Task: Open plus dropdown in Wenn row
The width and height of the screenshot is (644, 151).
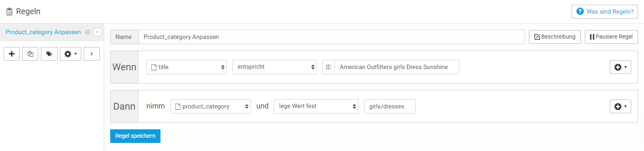Action: pyautogui.click(x=620, y=67)
